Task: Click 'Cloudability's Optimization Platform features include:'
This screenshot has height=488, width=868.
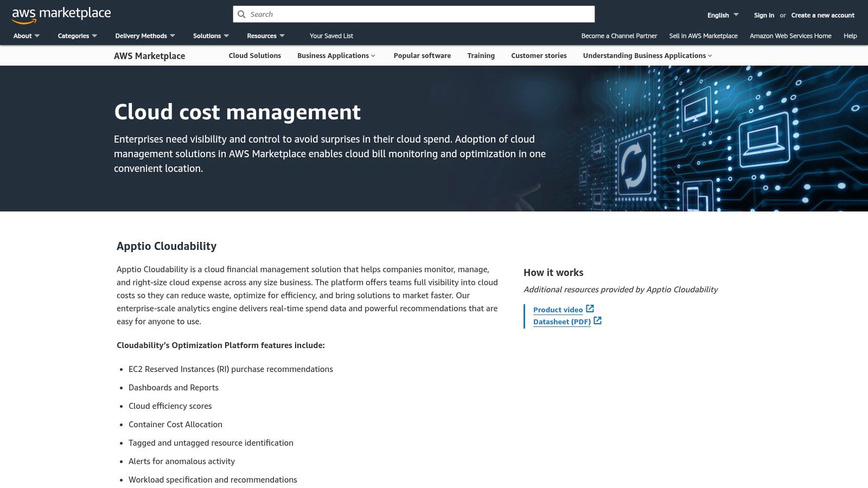Action: [x=221, y=345]
